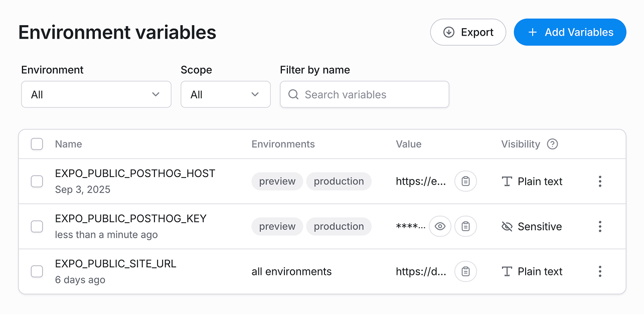Open the kebab menu for EXPO_PUBLIC_SITE_URL
This screenshot has width=644, height=314.
(600, 271)
